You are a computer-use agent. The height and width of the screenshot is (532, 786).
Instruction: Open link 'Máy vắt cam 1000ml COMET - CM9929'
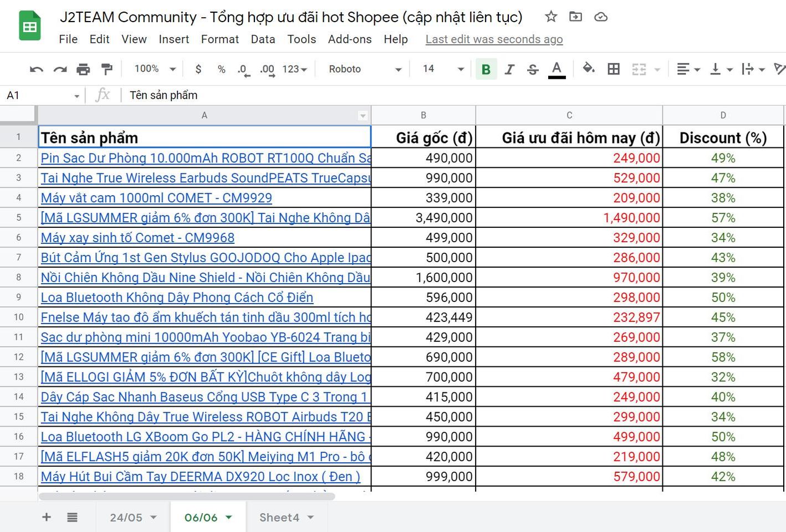coord(156,198)
